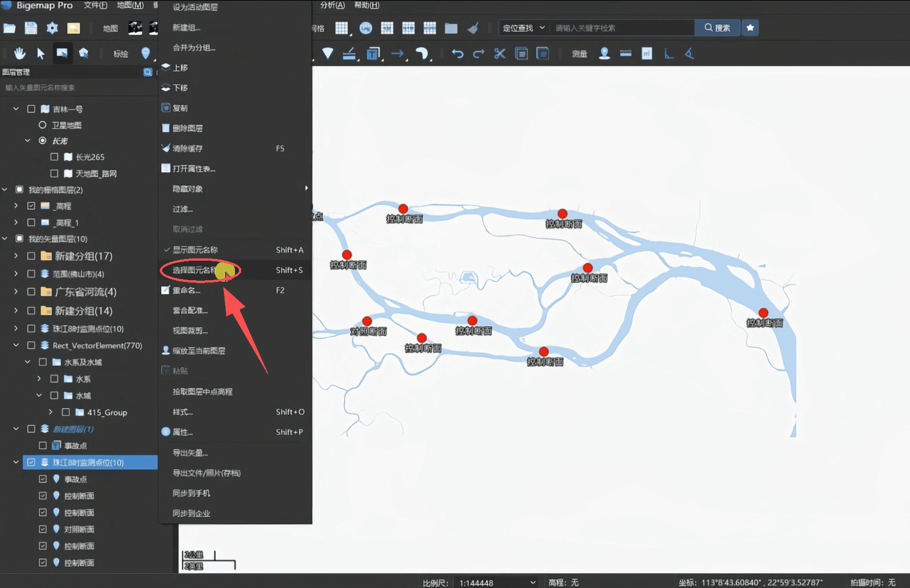
Task: Click the favorites star button
Action: 750,28
